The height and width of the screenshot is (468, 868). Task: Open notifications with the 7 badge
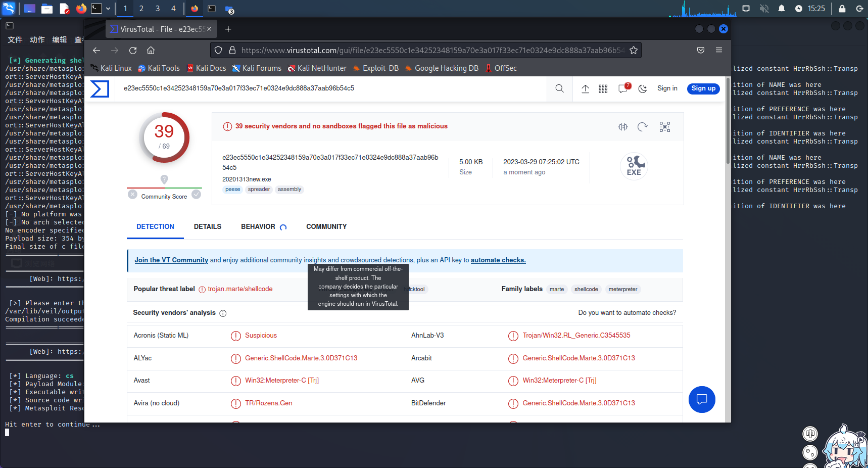[x=624, y=88]
